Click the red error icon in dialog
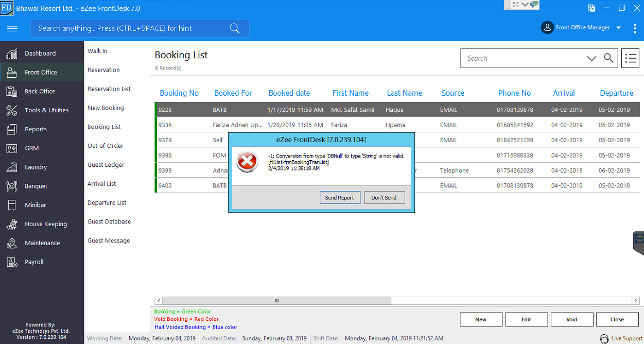644x344 pixels. pyautogui.click(x=247, y=162)
